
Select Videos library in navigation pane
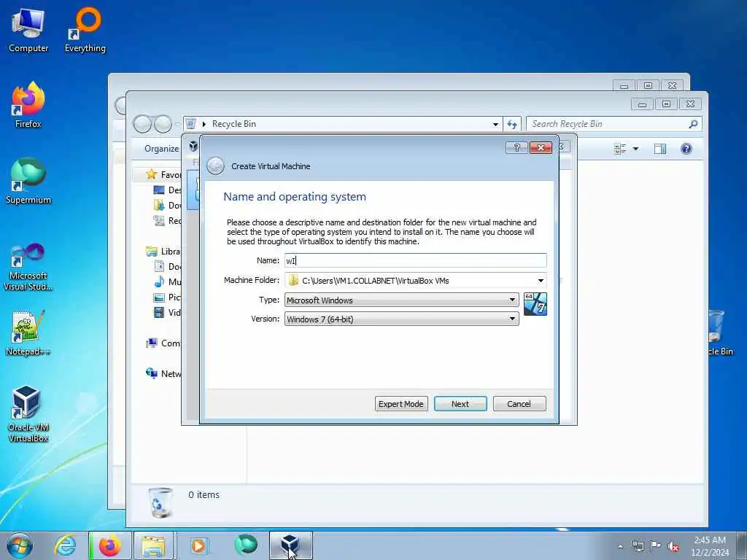click(168, 313)
